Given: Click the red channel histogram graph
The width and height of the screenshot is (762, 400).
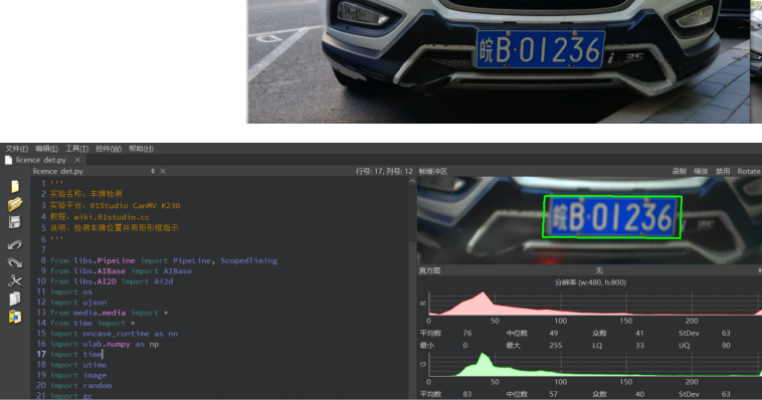Looking at the screenshot, I should [x=595, y=304].
